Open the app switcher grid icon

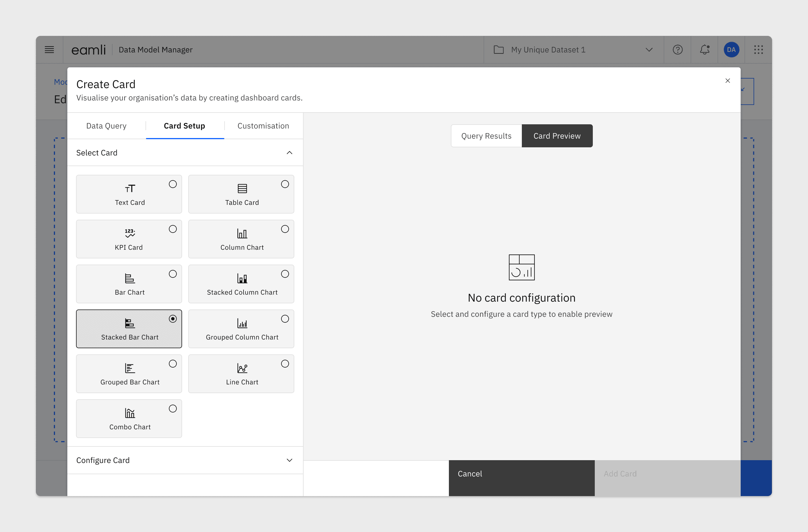(x=758, y=50)
